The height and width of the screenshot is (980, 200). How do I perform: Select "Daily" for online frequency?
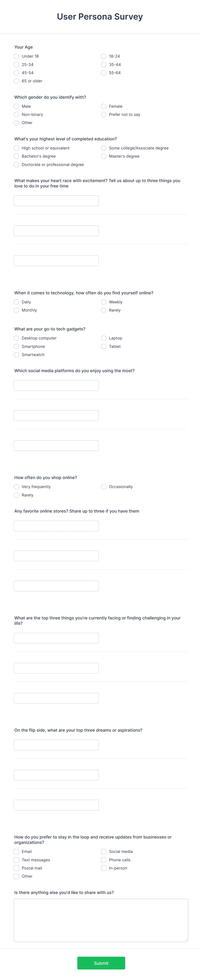tap(16, 302)
